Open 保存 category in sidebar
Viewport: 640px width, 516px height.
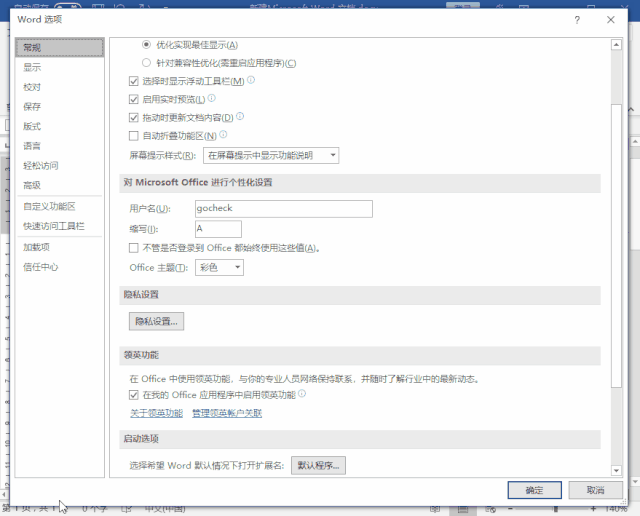(x=60, y=107)
